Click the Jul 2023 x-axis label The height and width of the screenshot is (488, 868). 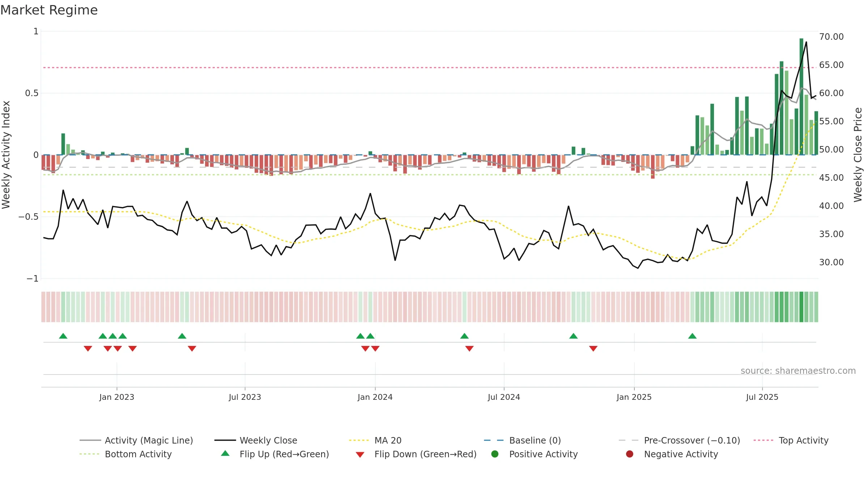(x=245, y=397)
